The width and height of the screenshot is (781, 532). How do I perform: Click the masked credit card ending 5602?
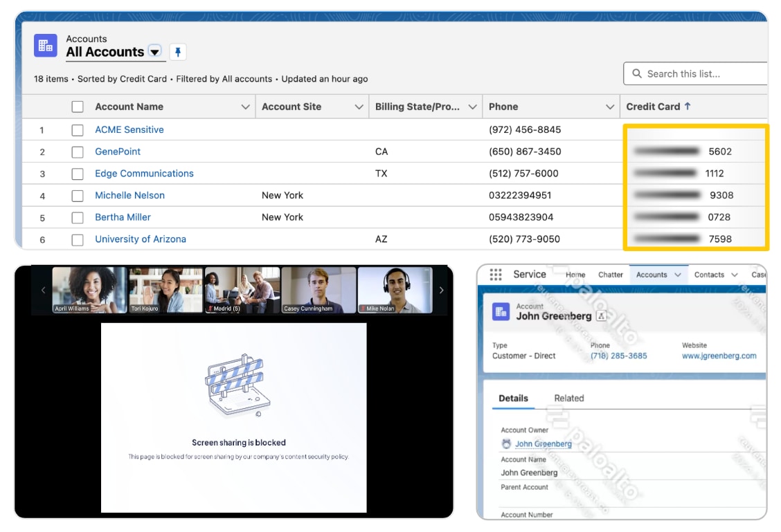683,152
